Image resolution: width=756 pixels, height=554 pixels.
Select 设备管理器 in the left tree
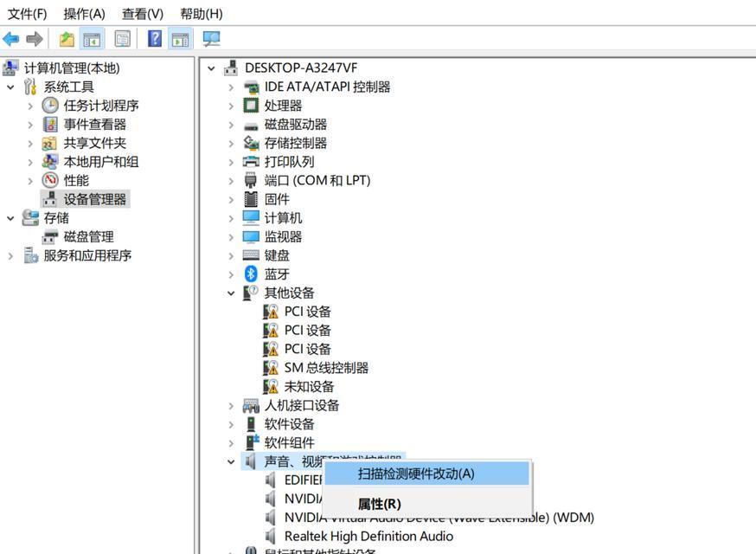94,199
